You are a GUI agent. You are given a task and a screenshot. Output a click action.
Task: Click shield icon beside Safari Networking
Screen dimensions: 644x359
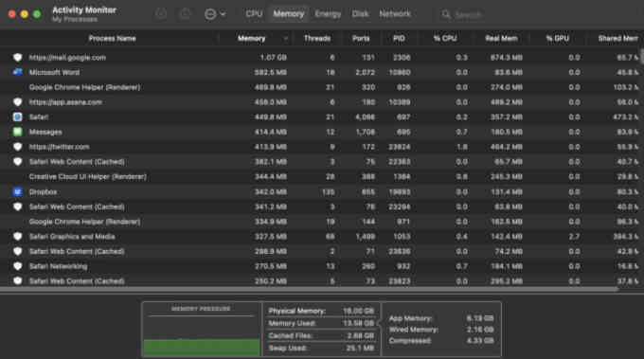(17, 266)
